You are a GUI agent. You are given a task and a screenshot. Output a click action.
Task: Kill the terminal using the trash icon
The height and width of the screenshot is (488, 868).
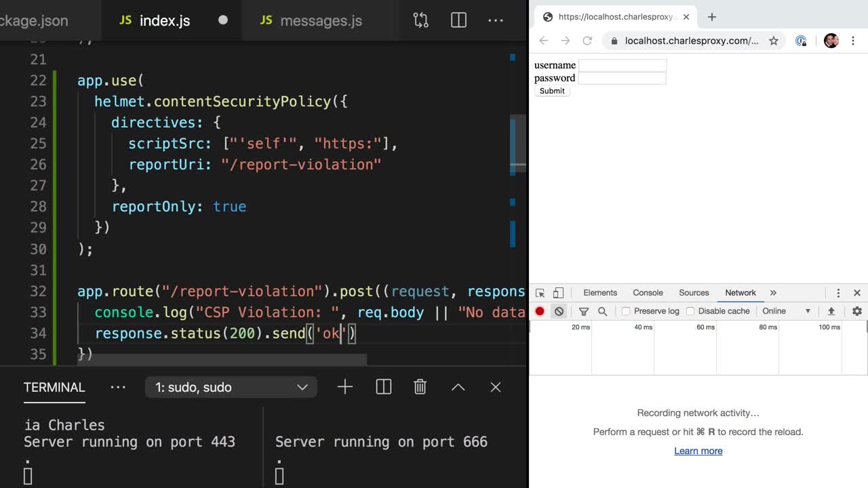click(x=420, y=387)
